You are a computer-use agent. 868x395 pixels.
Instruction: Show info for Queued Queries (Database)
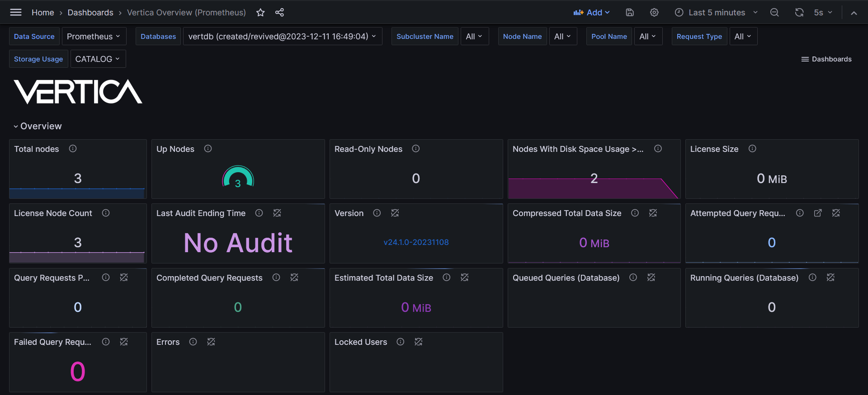pos(633,277)
